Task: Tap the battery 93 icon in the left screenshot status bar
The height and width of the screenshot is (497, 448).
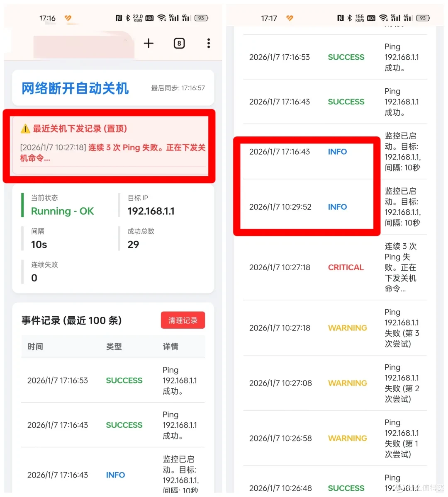Action: point(201,18)
